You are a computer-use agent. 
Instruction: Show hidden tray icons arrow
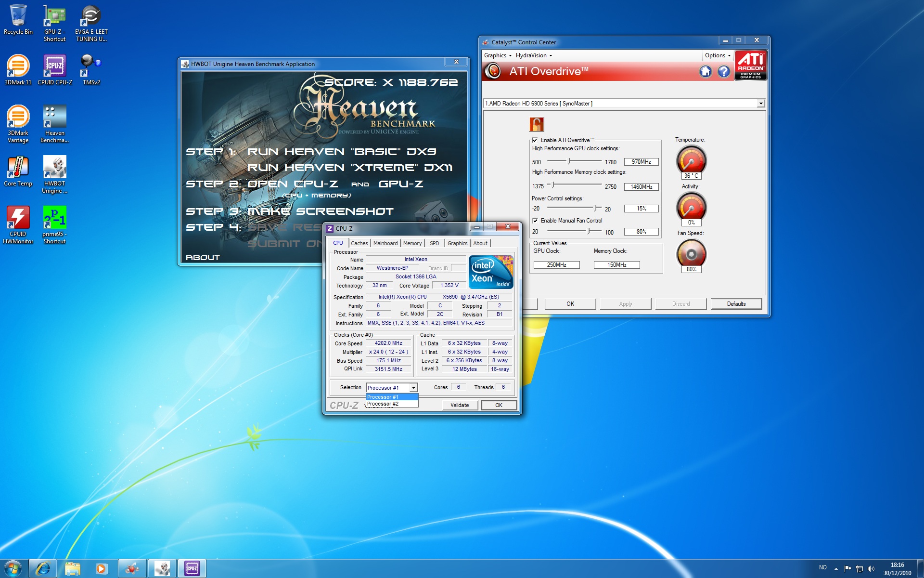[836, 568]
